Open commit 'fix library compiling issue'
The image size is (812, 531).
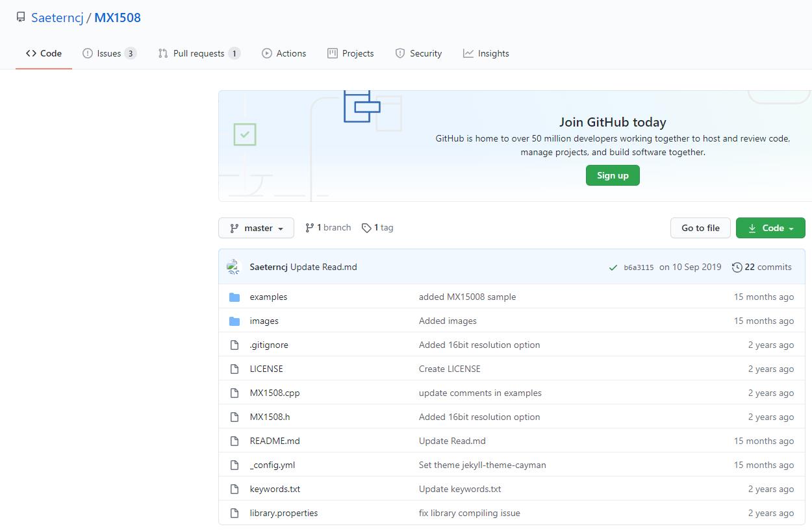(x=470, y=513)
